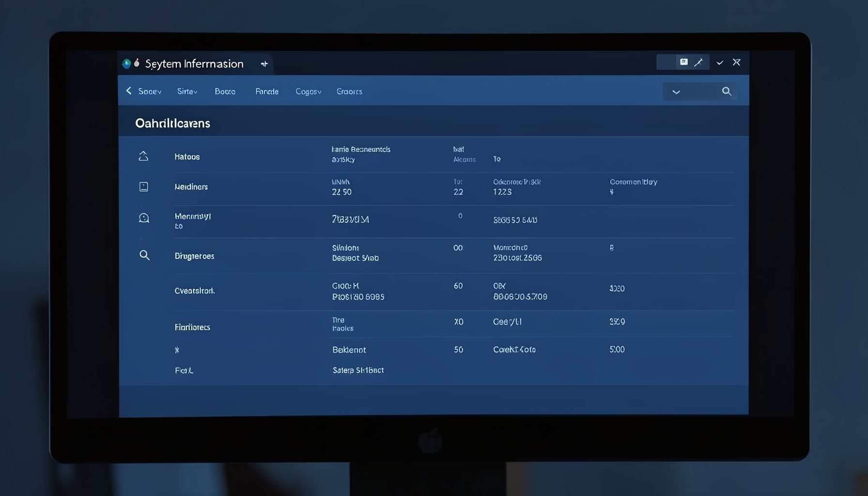Screen dimensions: 868x496
Task: Click the Bokienot cell
Action: coord(349,349)
